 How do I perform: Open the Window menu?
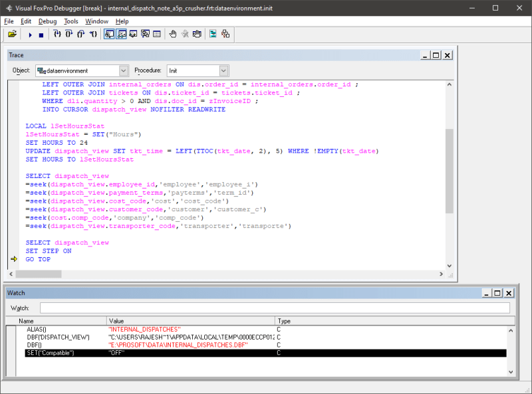click(96, 21)
